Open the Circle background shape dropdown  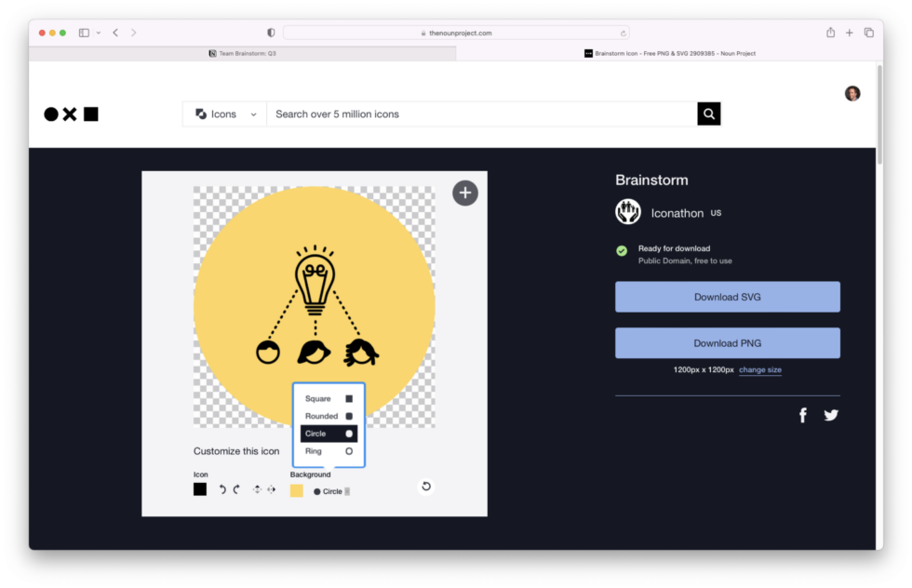tap(330, 491)
